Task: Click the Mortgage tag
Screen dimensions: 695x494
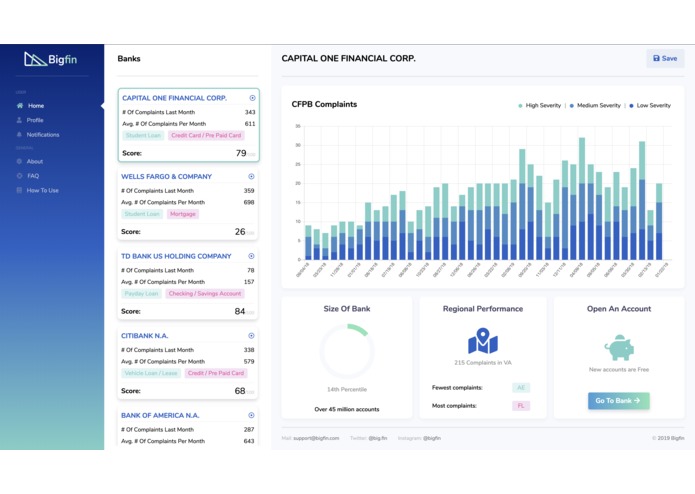Action: coord(183,214)
